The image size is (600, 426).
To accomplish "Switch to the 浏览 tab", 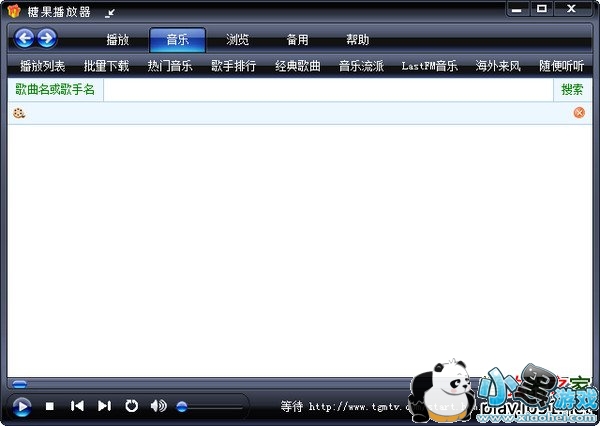I will [x=237, y=40].
